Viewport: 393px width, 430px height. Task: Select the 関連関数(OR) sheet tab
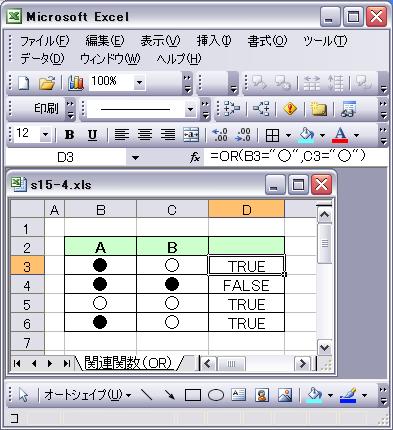128,363
